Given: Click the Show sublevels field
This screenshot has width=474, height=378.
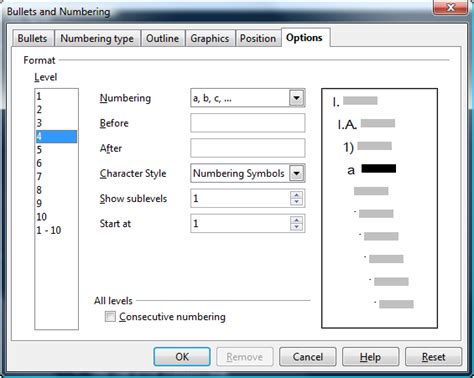Looking at the screenshot, I should 247,198.
